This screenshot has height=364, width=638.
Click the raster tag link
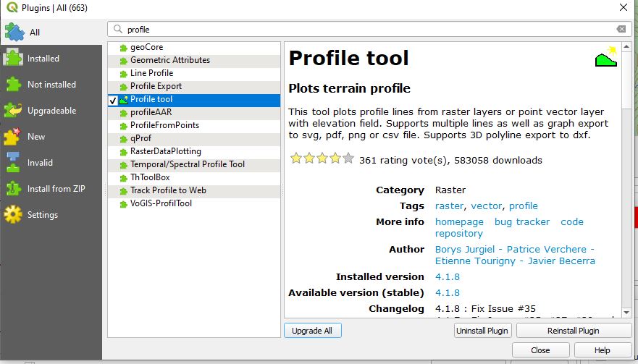pyautogui.click(x=449, y=206)
